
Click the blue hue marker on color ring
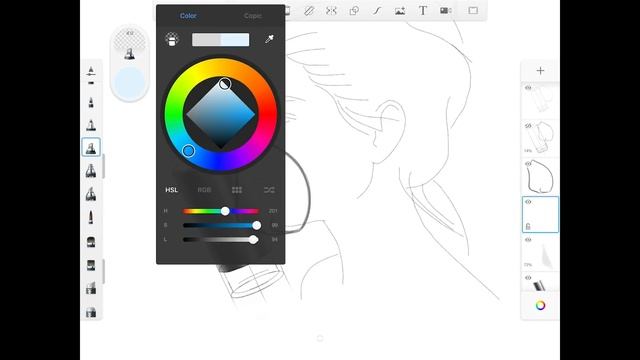[x=188, y=151]
